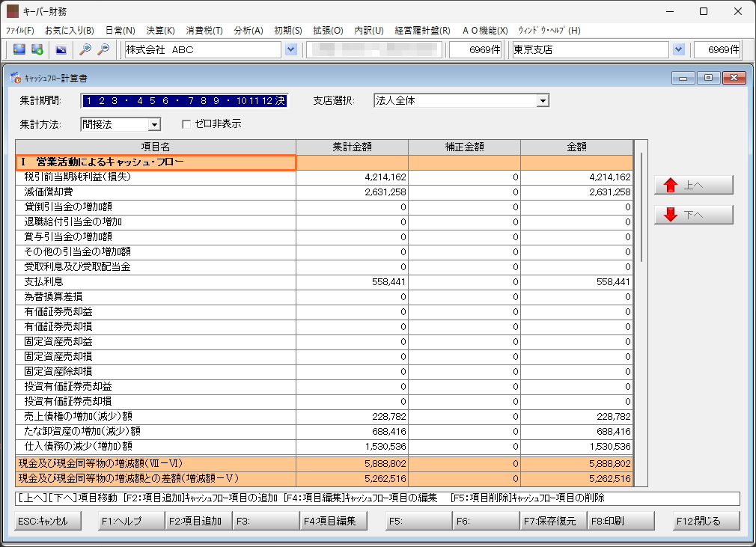Click the small picture toolbar icon
756x547 pixels.
[x=61, y=49]
